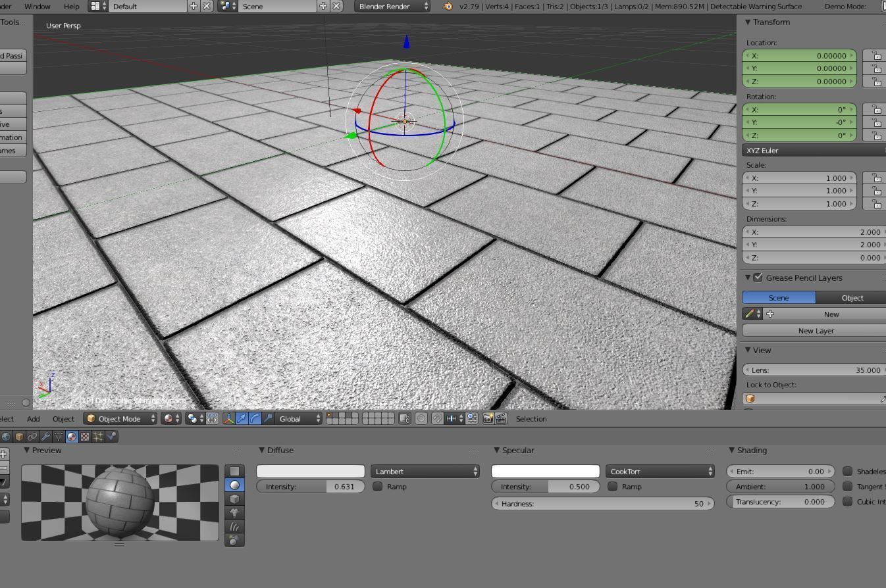Image resolution: width=886 pixels, height=588 pixels.
Task: Open the Object menu in 3D view
Action: coord(63,419)
